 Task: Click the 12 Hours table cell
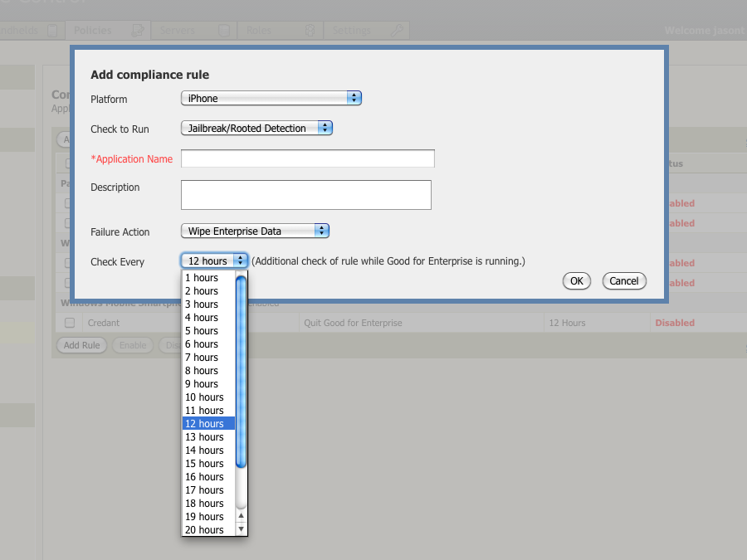(x=597, y=323)
